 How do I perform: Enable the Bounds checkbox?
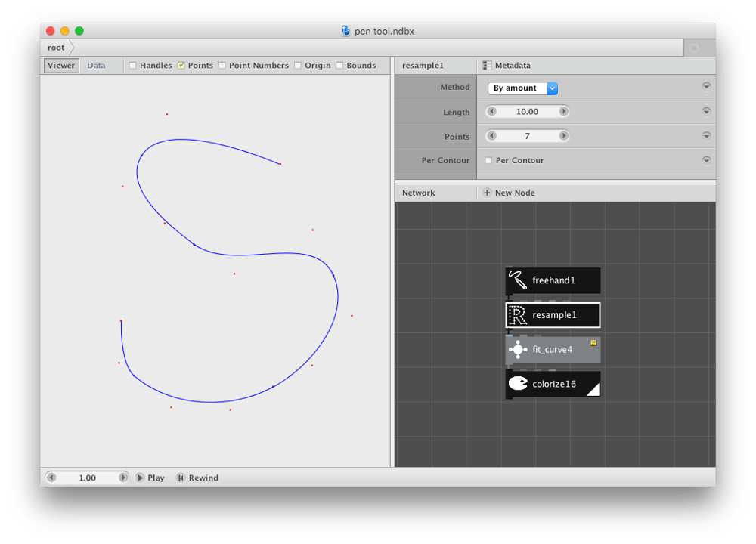point(339,66)
